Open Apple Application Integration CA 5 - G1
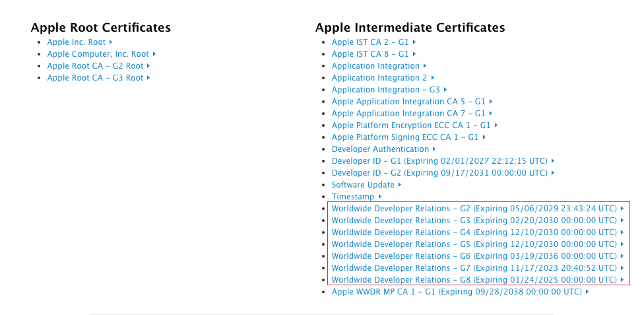This screenshot has width=644, height=315. (412, 102)
